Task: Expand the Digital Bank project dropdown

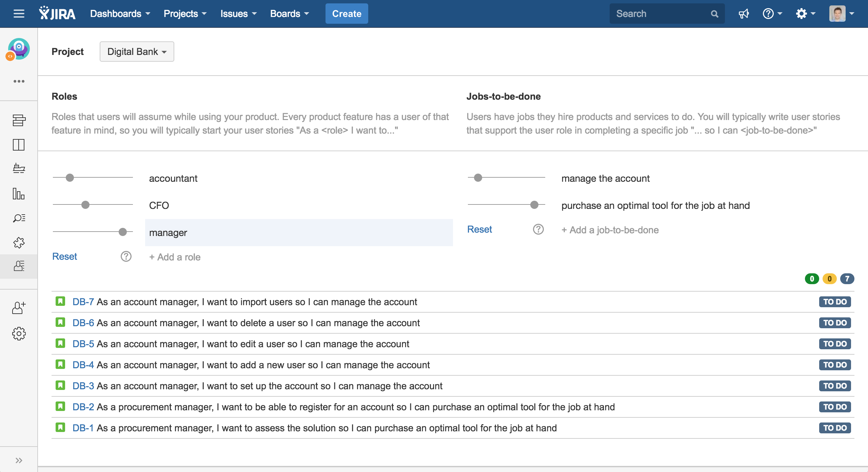Action: 137,52
